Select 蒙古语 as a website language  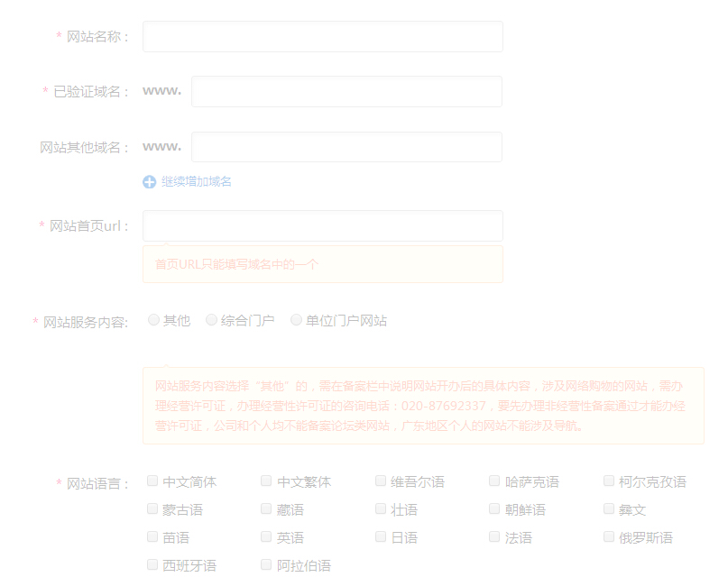[x=152, y=508]
